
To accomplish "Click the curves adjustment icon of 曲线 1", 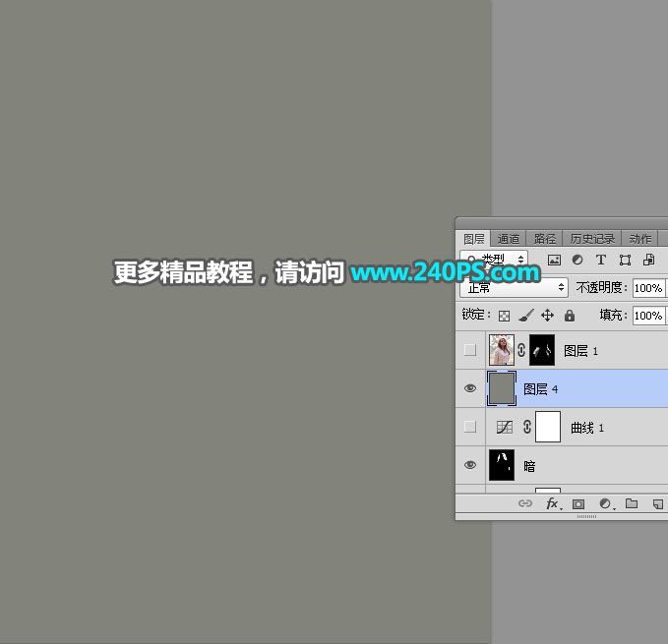I will pos(505,427).
